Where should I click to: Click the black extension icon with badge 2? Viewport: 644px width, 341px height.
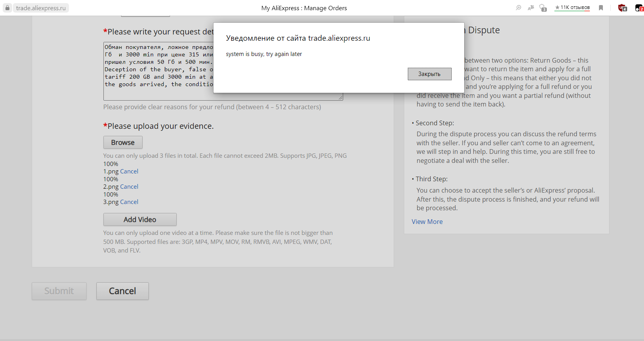click(x=639, y=8)
